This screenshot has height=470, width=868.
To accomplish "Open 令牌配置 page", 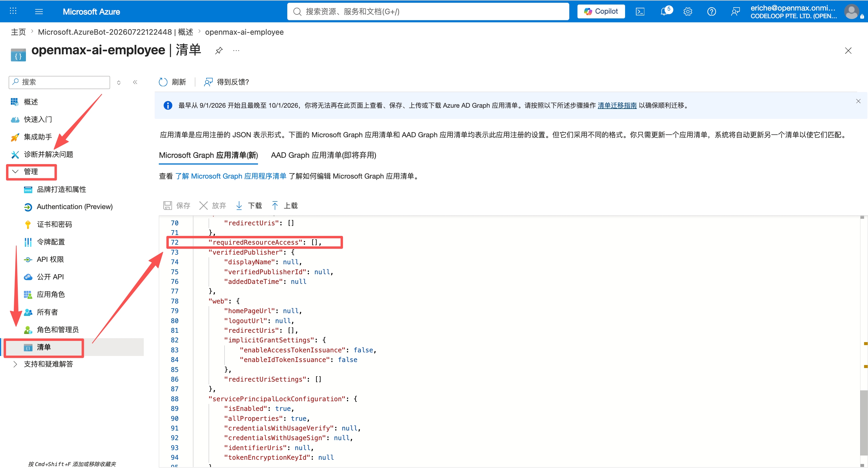I will tap(51, 242).
